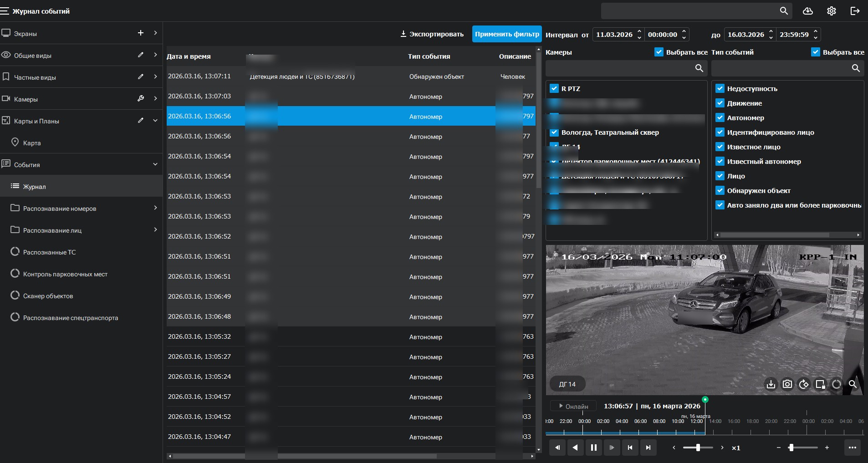Add a new screen with plus icon

click(x=141, y=33)
